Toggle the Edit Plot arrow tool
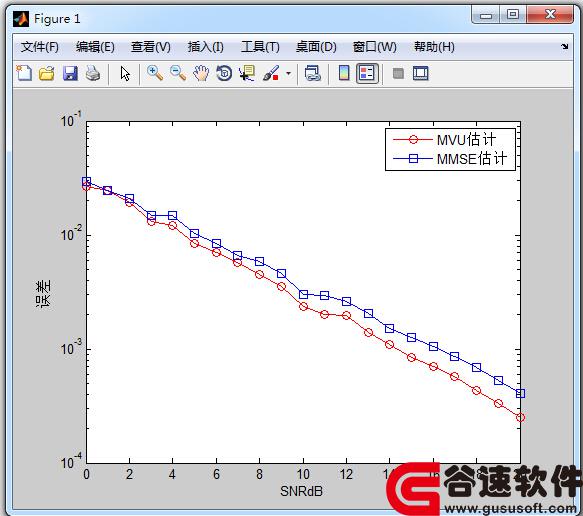This screenshot has width=583, height=516. [125, 73]
